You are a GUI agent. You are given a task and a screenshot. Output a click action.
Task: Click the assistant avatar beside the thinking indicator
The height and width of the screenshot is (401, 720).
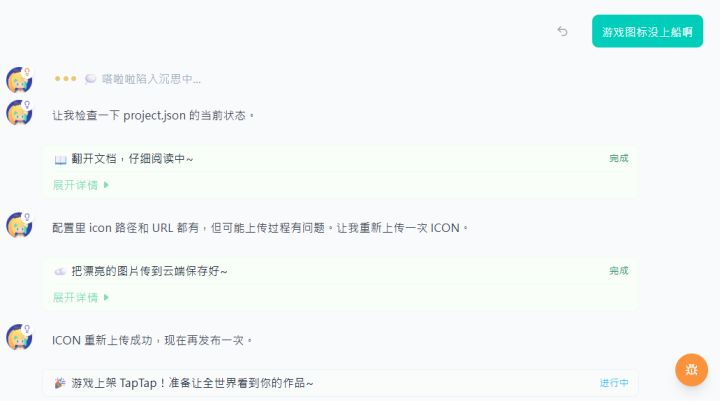pyautogui.click(x=19, y=79)
